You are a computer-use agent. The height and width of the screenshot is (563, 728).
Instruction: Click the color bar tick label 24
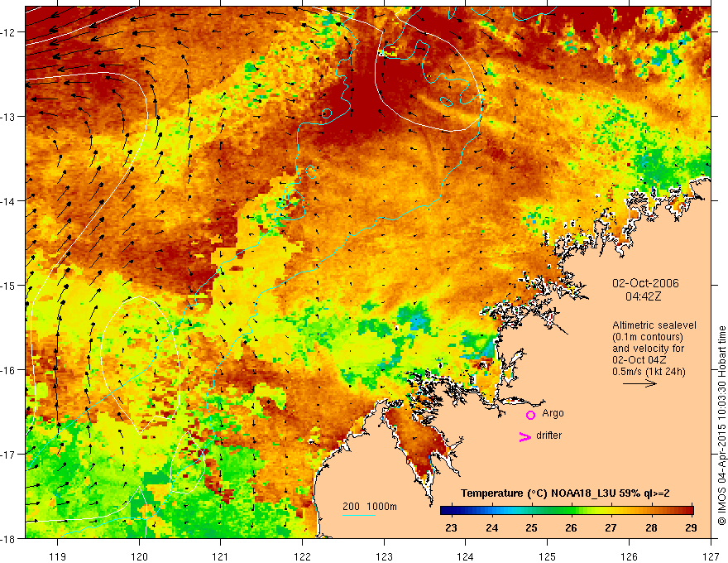point(491,527)
